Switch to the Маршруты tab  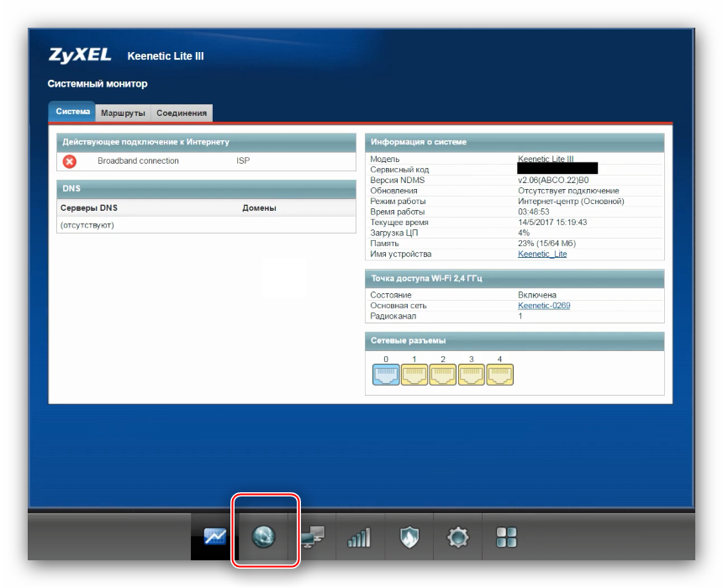tap(123, 113)
